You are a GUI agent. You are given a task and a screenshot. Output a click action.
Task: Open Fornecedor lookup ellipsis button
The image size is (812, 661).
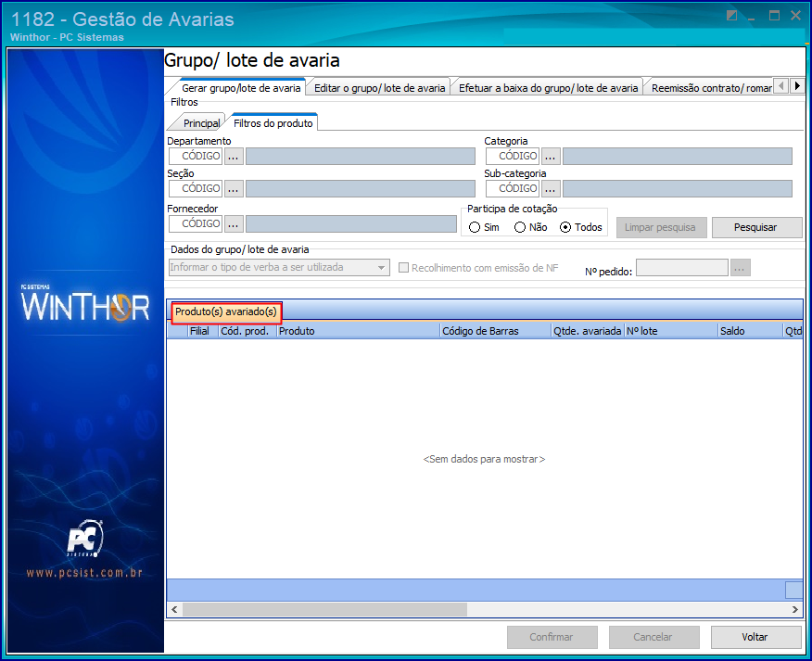[234, 223]
